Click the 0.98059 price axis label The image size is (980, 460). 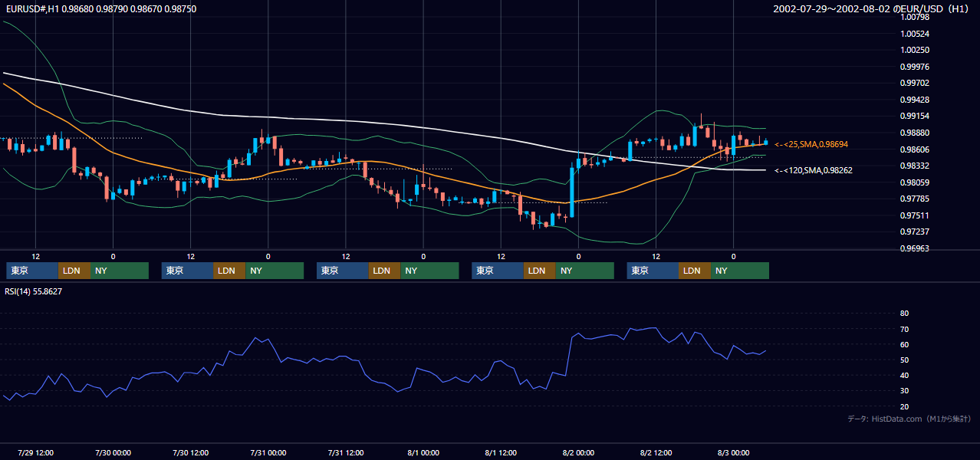click(x=916, y=182)
